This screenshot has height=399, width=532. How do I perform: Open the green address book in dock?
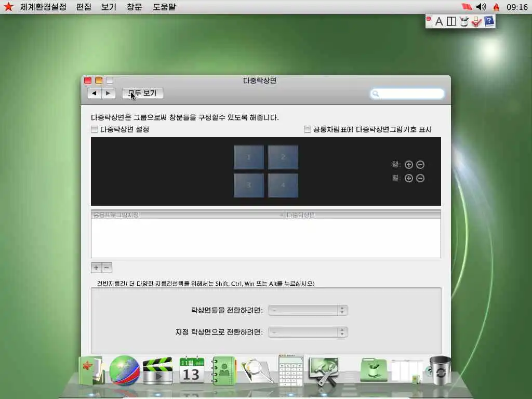223,370
